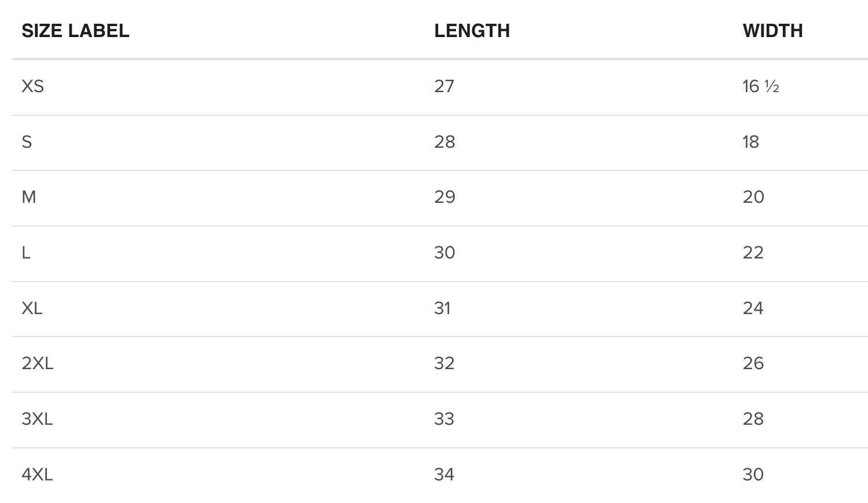Image resolution: width=868 pixels, height=503 pixels.
Task: Select the 2XL size label cell
Action: pos(38,363)
